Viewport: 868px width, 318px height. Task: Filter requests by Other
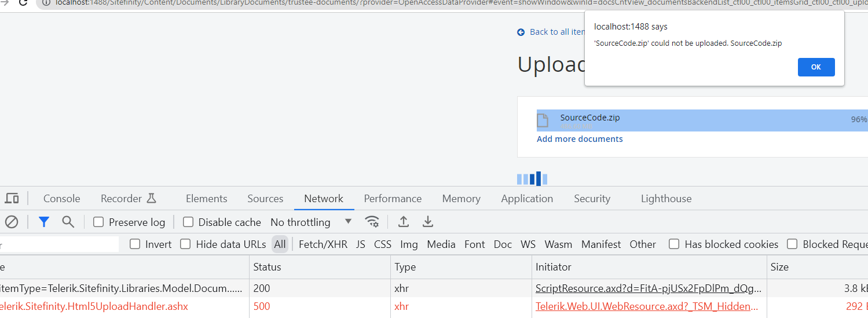(643, 244)
